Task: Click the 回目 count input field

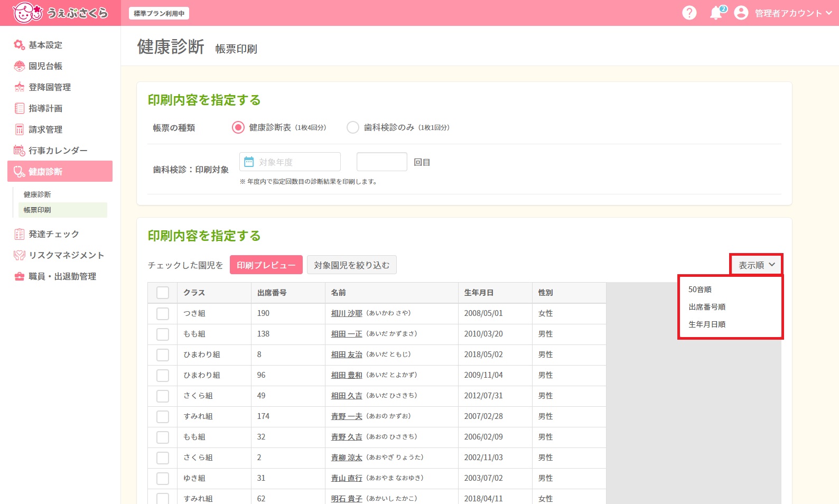Action: [x=382, y=162]
